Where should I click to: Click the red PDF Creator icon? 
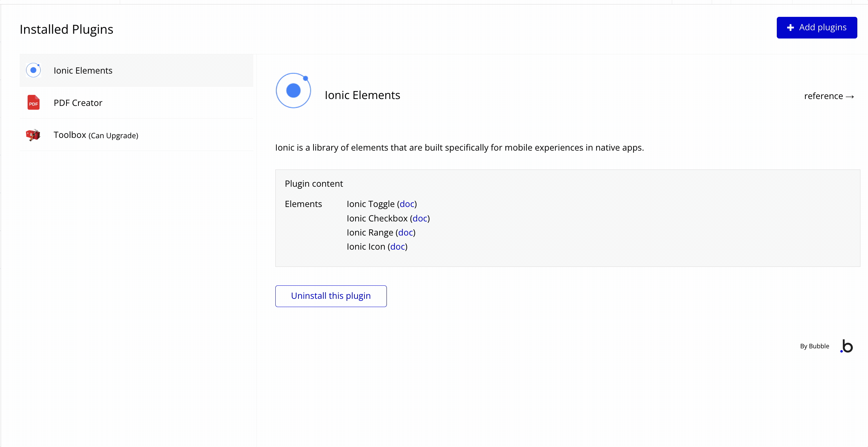pyautogui.click(x=33, y=102)
